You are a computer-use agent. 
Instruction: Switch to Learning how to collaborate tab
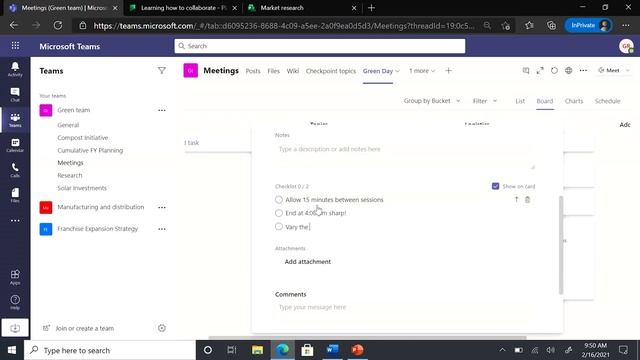[183, 8]
